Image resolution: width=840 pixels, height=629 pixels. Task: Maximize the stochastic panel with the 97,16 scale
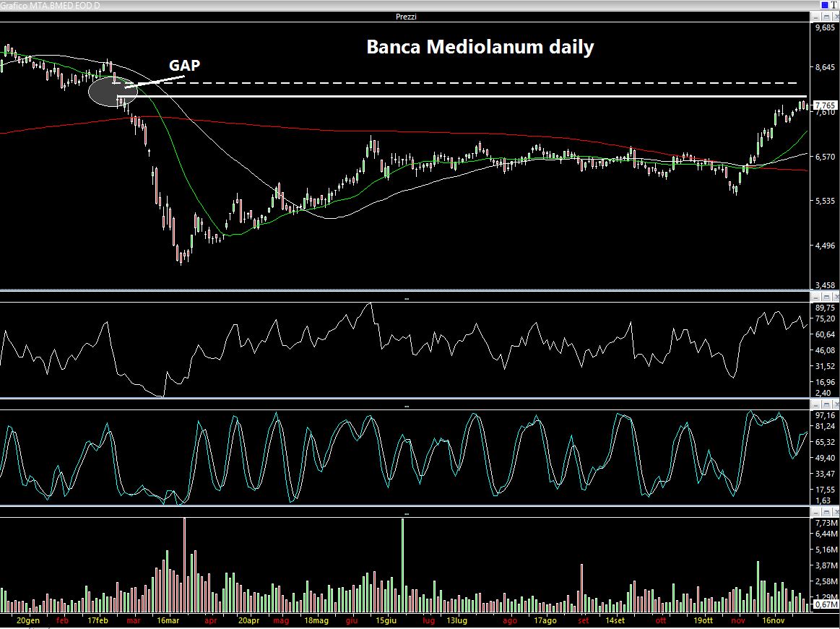826,405
